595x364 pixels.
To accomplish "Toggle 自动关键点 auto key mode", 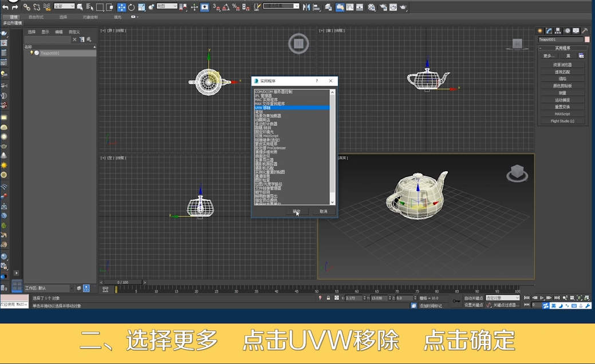I will (x=474, y=298).
